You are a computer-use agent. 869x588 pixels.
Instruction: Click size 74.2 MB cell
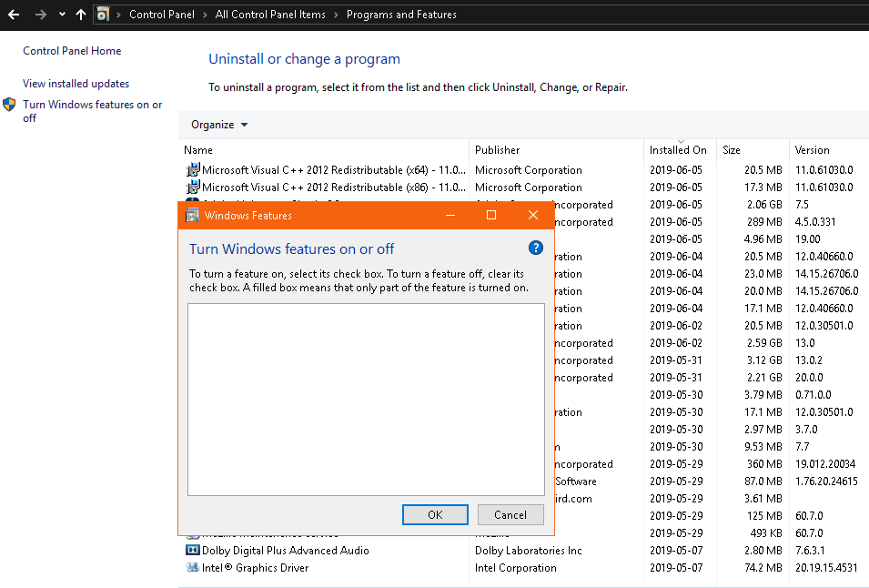point(763,568)
